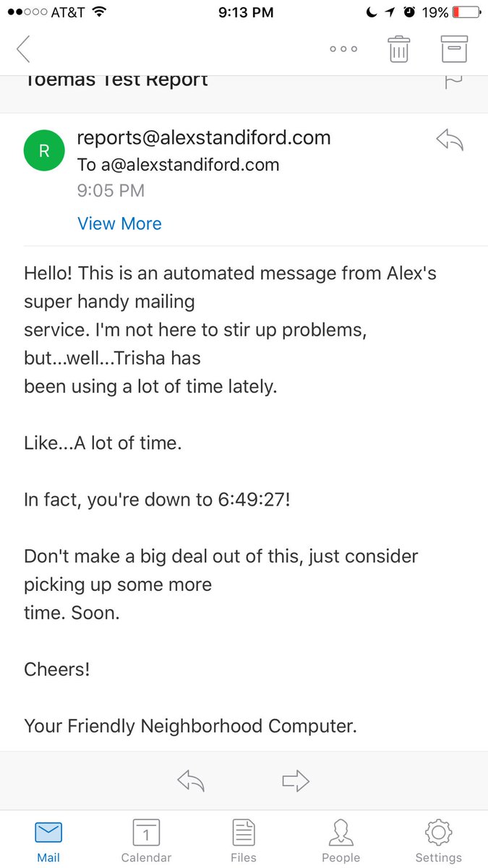
Task: Forward the email with the right arrow
Action: pyautogui.click(x=296, y=780)
